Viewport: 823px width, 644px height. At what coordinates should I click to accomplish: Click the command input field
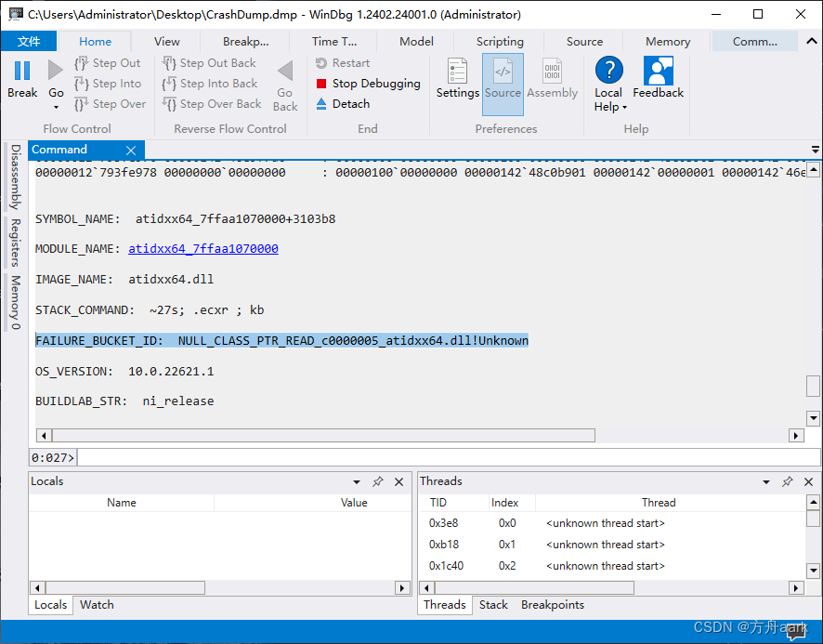tap(449, 457)
